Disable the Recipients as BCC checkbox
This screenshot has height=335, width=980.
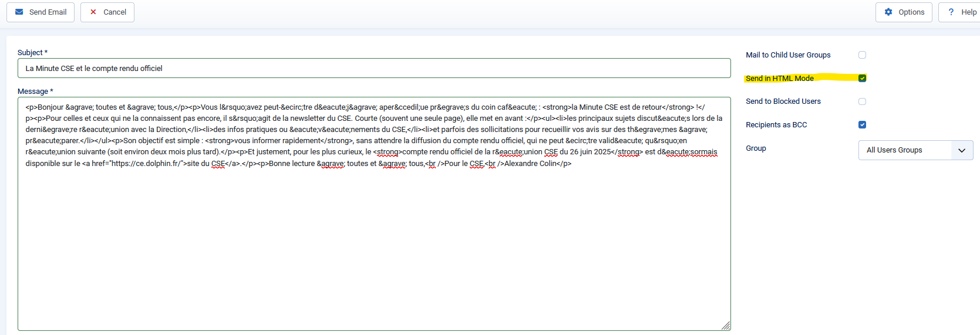click(x=862, y=125)
